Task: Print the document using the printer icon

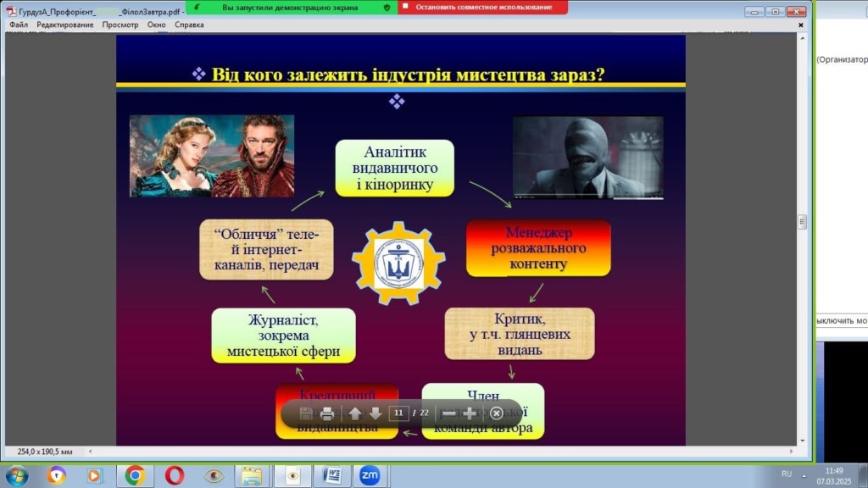Action: click(x=327, y=413)
